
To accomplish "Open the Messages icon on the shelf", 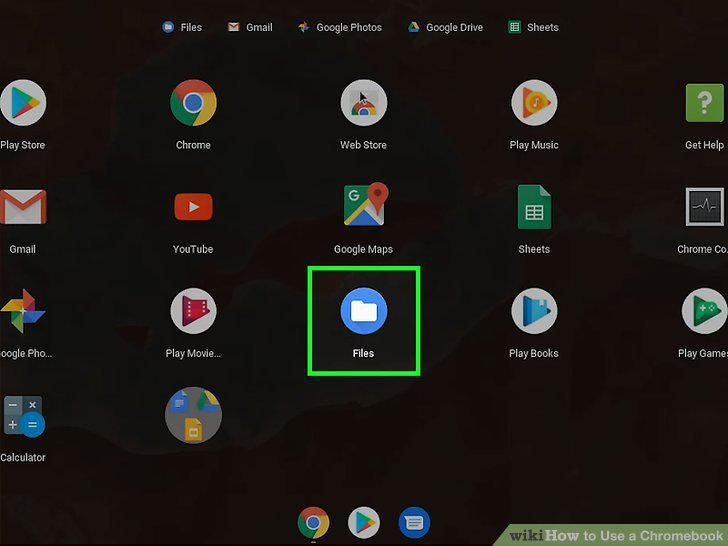I will tap(414, 523).
